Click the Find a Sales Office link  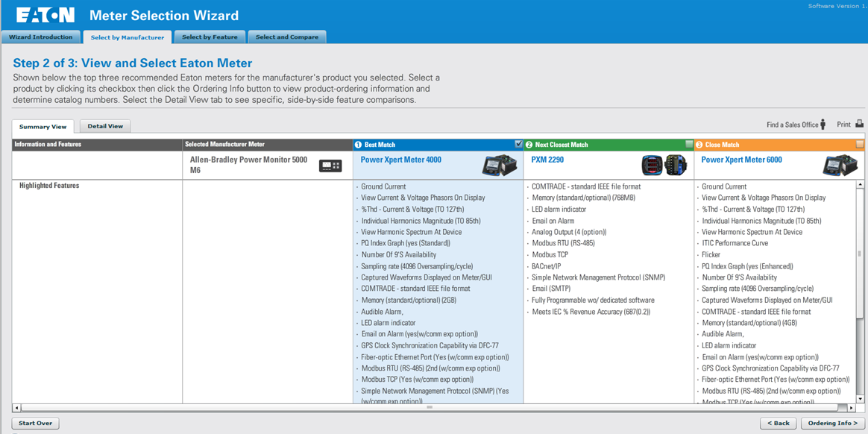[x=792, y=125]
